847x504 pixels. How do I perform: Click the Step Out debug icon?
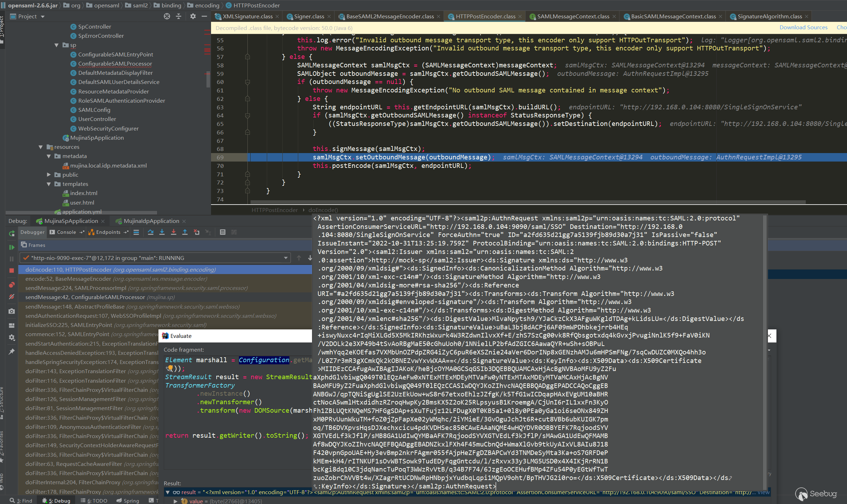(185, 232)
